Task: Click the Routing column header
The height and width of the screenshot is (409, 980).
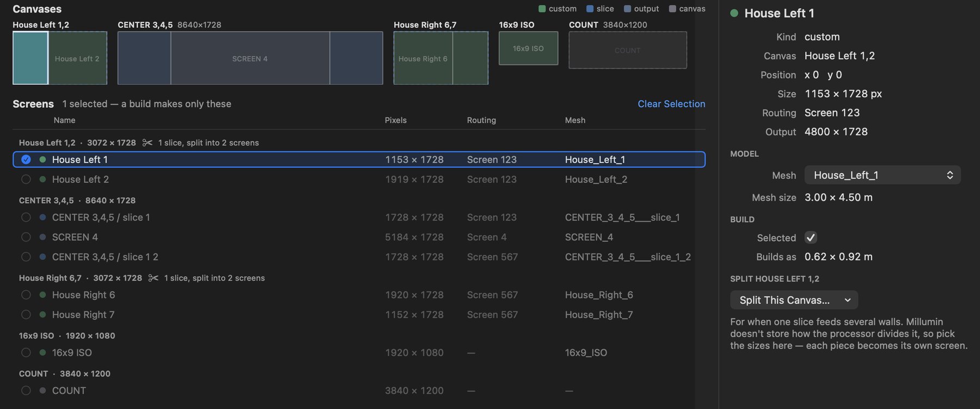Action: (481, 120)
